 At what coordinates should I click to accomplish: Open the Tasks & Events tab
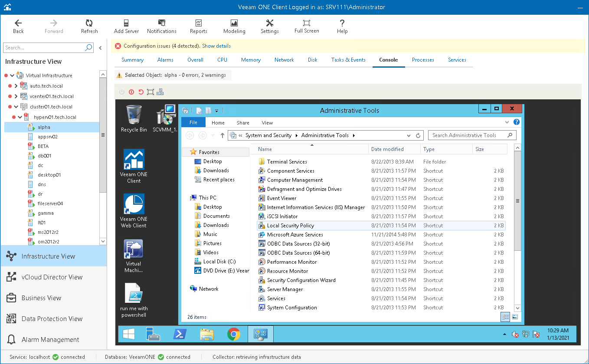[348, 60]
